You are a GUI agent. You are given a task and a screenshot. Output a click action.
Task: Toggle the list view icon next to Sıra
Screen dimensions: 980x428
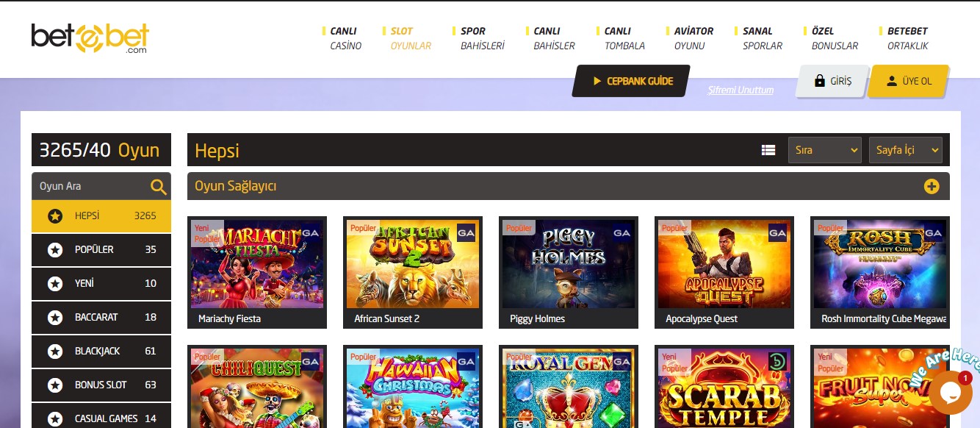[768, 150]
